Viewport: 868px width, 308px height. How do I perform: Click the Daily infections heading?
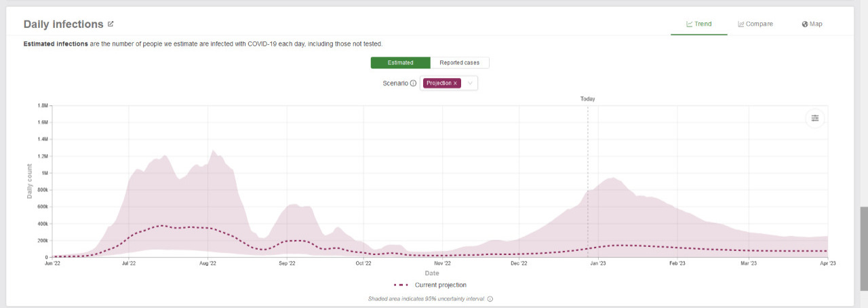point(63,24)
